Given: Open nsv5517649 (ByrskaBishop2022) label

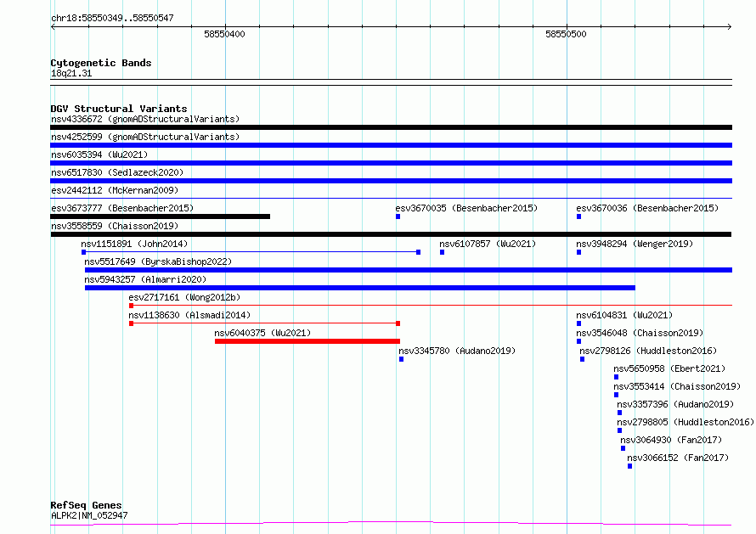Looking at the screenshot, I should pyautogui.click(x=158, y=261).
